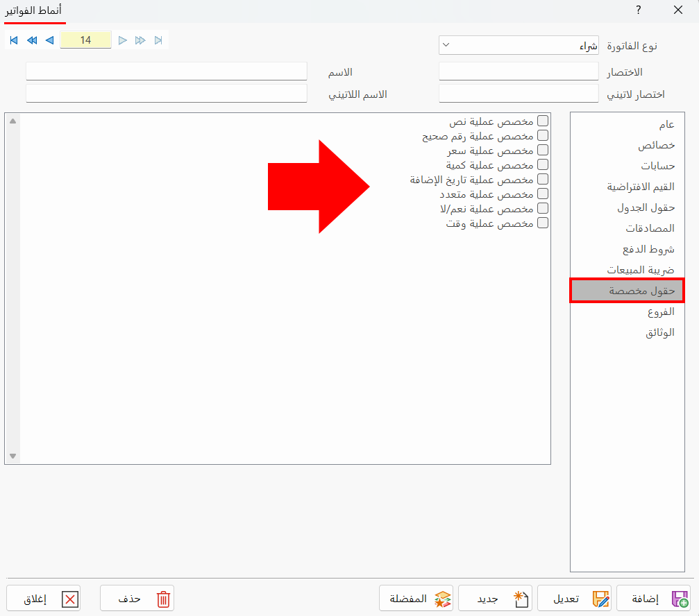Check مخصص عملية سعر
This screenshot has width=699, height=616.
pyautogui.click(x=543, y=150)
